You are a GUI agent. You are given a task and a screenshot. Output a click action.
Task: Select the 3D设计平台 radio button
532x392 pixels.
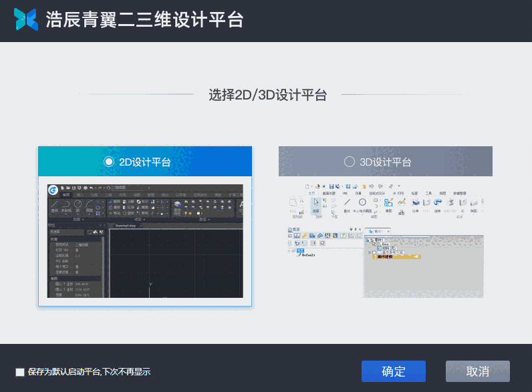tap(349, 162)
